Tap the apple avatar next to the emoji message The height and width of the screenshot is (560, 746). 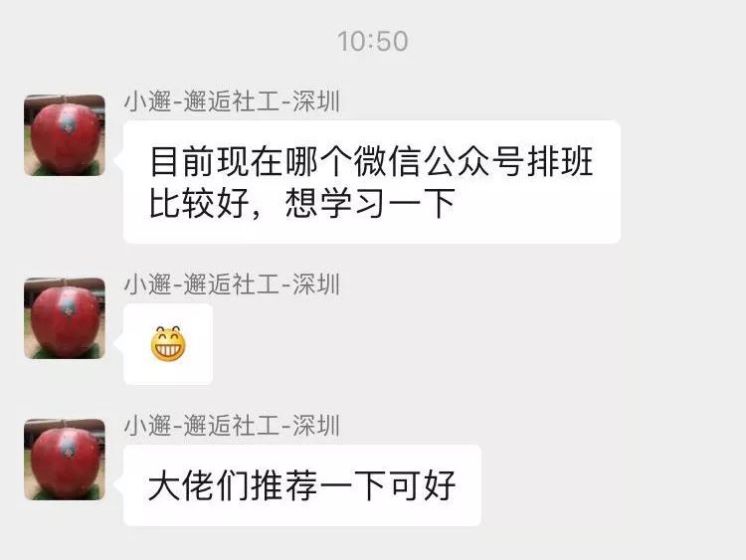pyautogui.click(x=65, y=318)
